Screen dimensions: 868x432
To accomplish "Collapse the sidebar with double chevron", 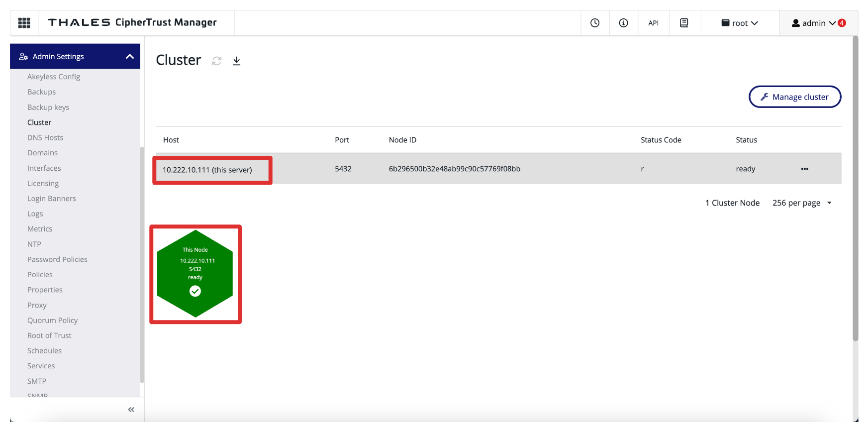I will click(131, 410).
